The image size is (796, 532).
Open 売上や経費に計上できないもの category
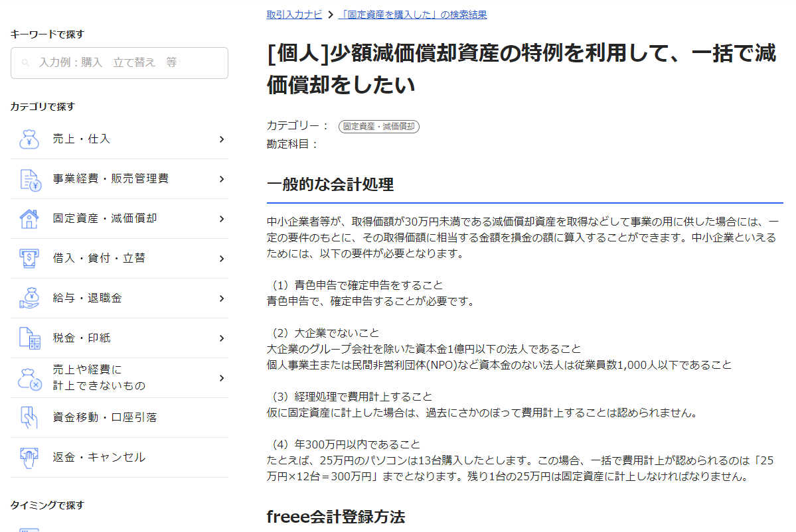(x=119, y=378)
